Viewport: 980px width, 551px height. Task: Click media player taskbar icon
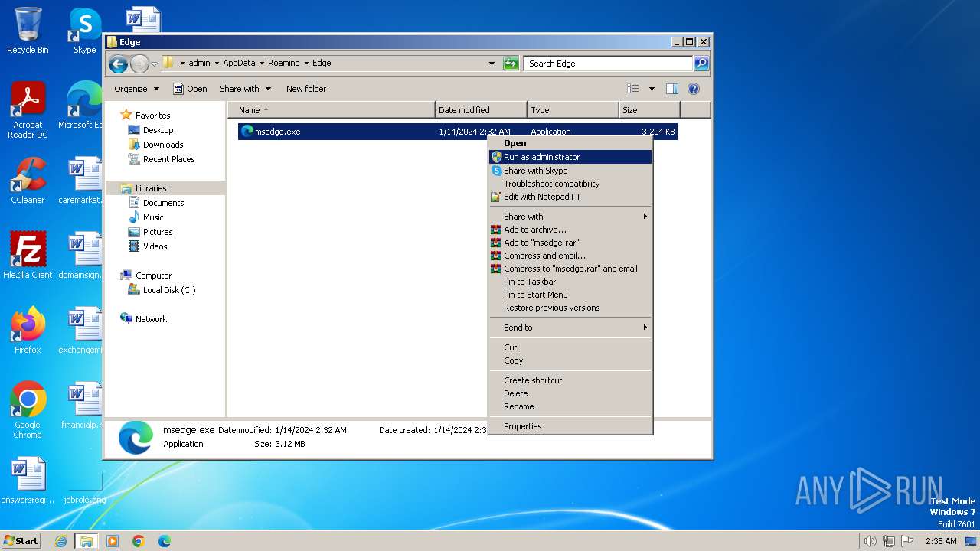(113, 541)
